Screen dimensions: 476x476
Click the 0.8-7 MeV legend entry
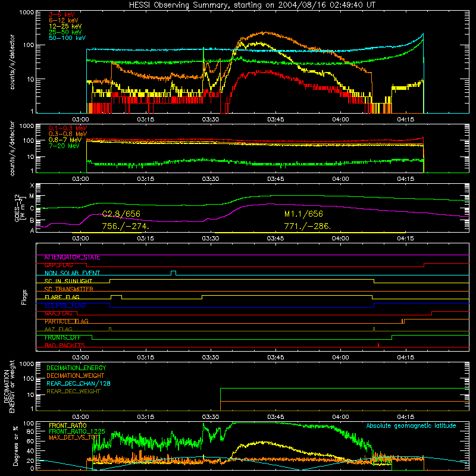[x=65, y=140]
